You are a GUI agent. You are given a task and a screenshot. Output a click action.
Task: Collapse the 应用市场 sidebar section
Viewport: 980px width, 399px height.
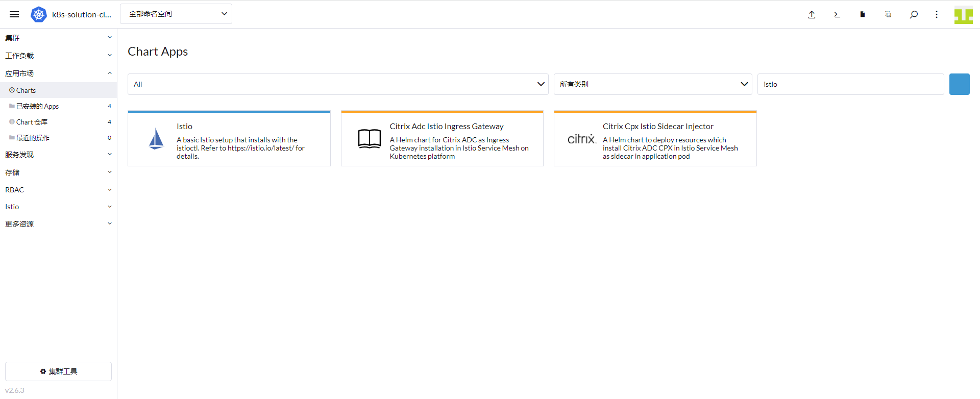coord(58,73)
